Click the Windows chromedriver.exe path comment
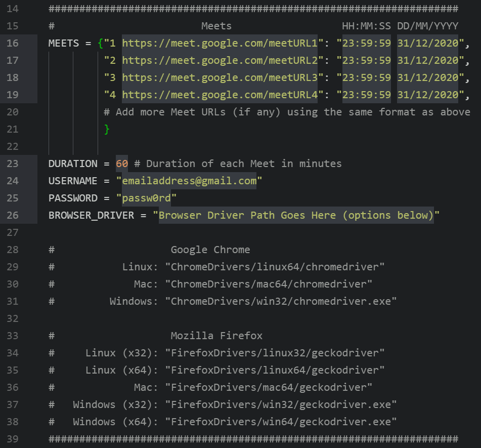 pyautogui.click(x=280, y=302)
